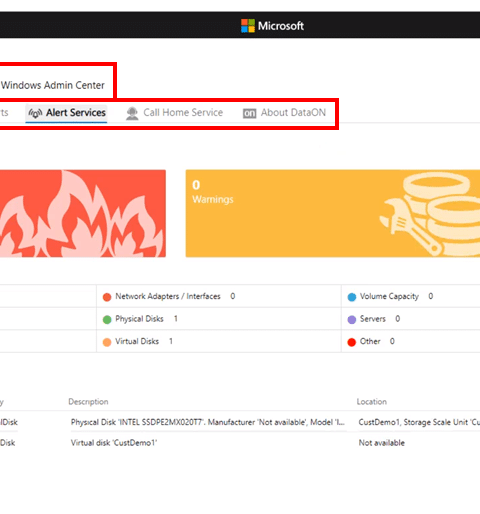Select Physical Disks category label

(139, 319)
